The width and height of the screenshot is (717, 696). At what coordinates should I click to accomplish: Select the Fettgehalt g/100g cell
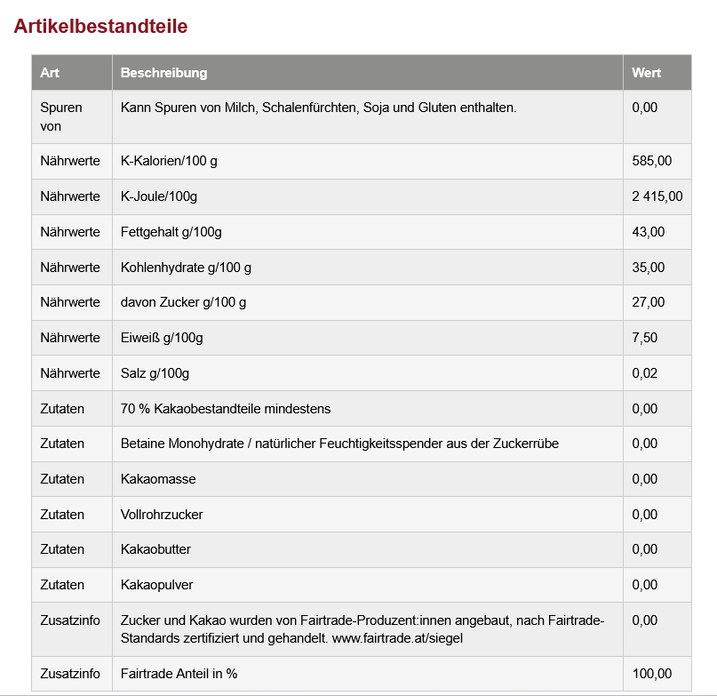171,232
